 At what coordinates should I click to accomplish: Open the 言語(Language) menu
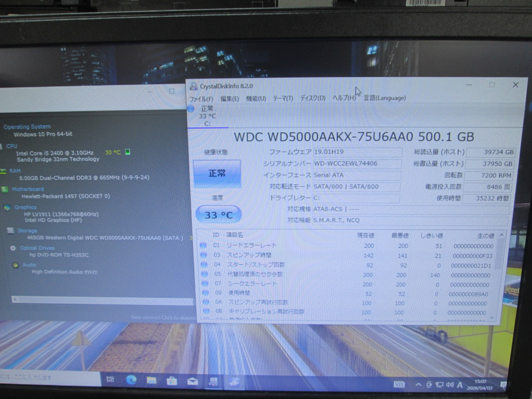[384, 98]
